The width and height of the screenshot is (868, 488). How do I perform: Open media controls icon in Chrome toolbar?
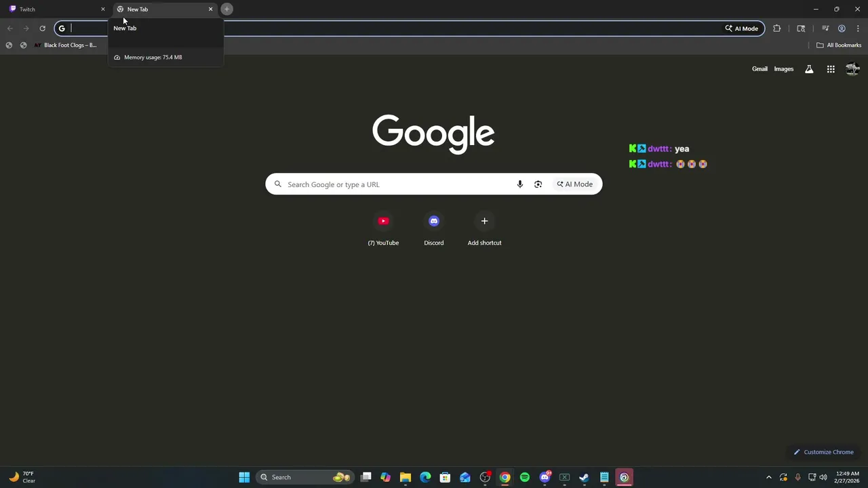pos(825,28)
